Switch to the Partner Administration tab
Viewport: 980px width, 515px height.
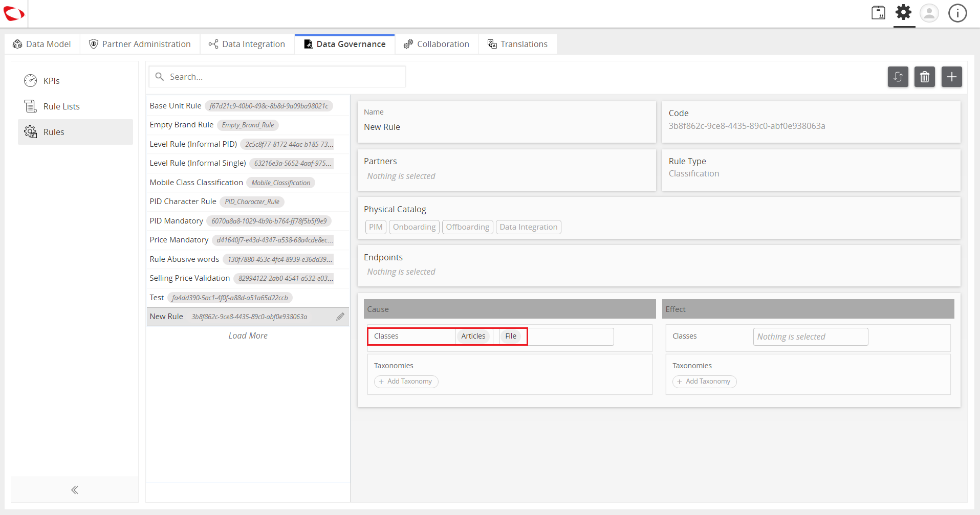140,44
